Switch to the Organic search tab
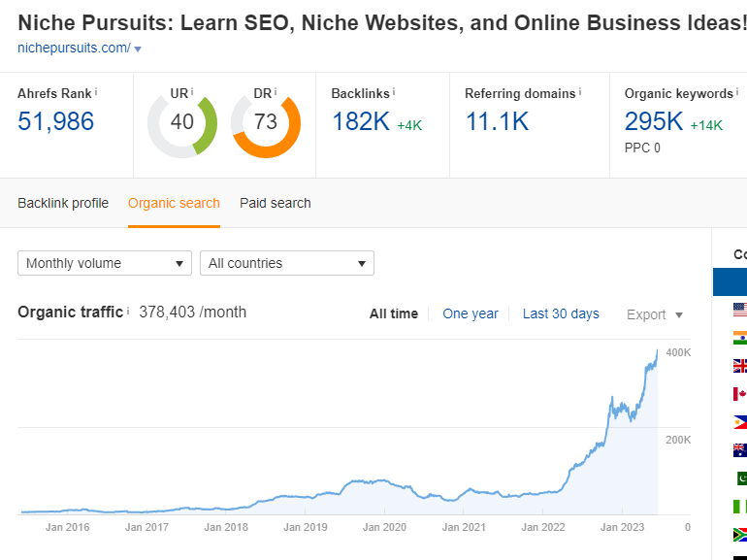The width and height of the screenshot is (747, 560). point(174,203)
